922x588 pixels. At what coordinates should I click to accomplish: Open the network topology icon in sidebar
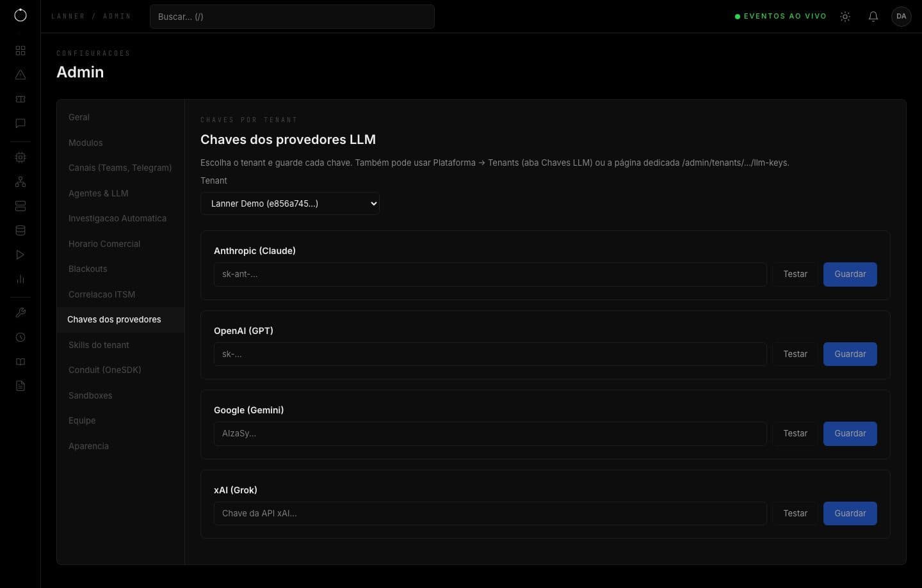pyautogui.click(x=20, y=182)
